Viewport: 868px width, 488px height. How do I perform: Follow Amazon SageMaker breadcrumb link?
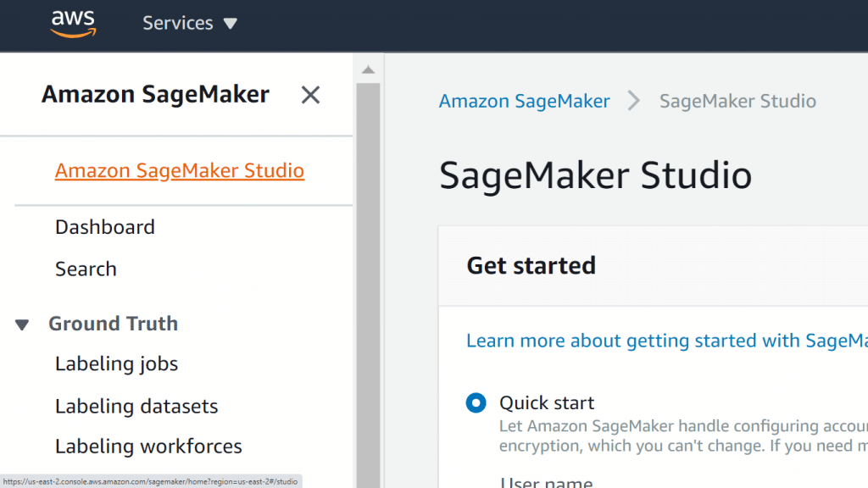pyautogui.click(x=524, y=102)
